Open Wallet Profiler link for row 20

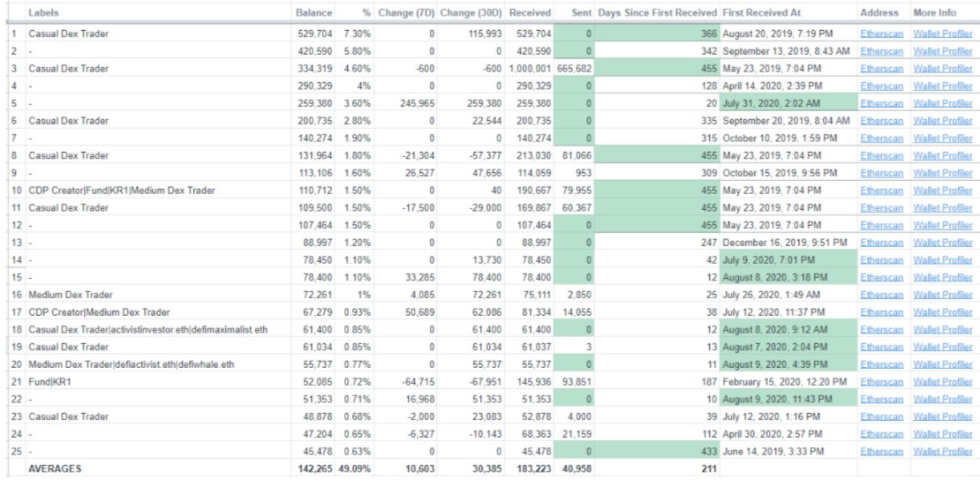(943, 364)
